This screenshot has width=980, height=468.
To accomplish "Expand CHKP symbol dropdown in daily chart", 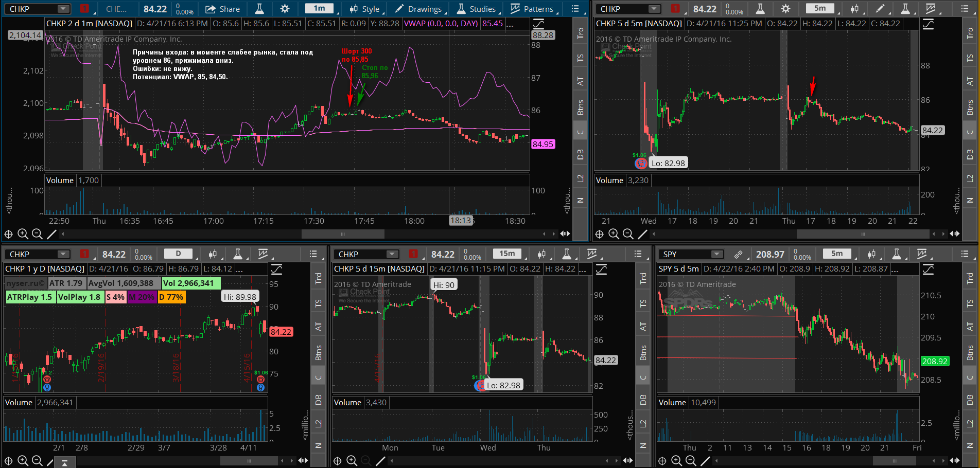I will (x=63, y=254).
